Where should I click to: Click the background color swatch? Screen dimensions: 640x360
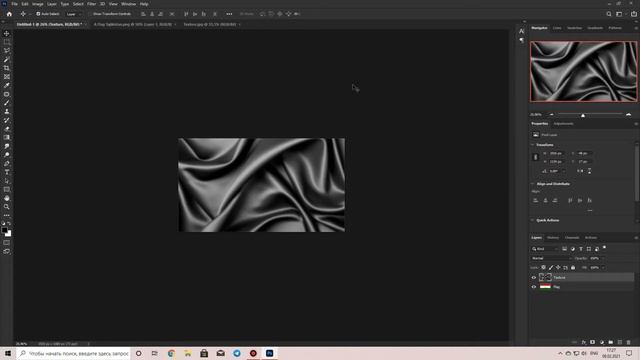(x=9, y=234)
